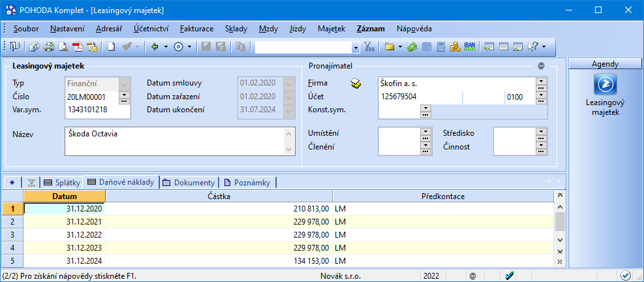
Task: Jump to first row via top scroll button
Action: click(560, 196)
